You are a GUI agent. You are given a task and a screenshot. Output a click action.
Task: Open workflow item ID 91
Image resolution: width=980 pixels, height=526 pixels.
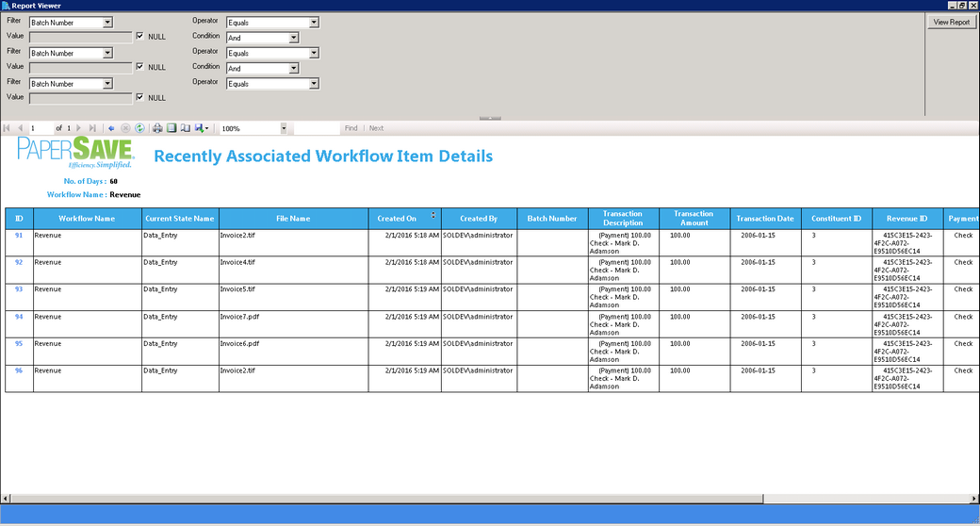click(19, 236)
